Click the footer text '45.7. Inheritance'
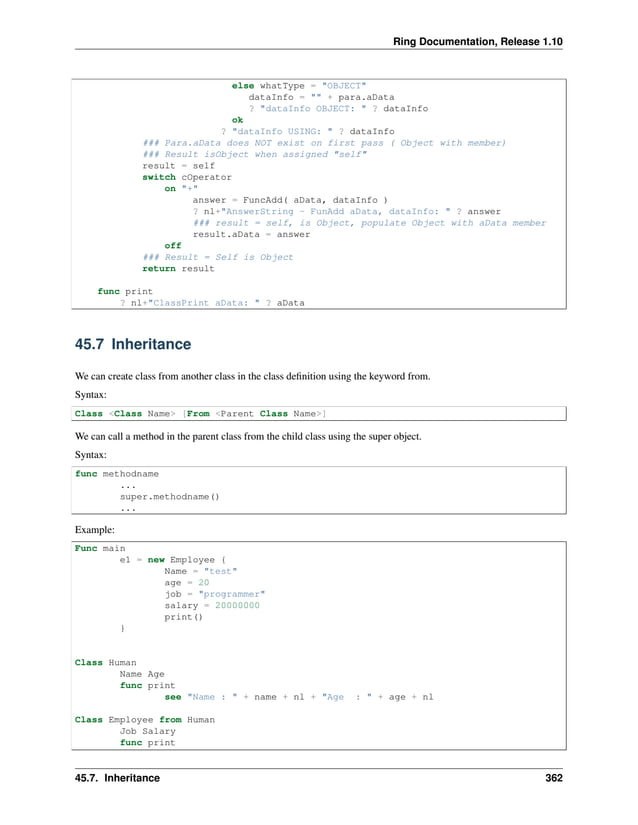 click(x=117, y=777)
